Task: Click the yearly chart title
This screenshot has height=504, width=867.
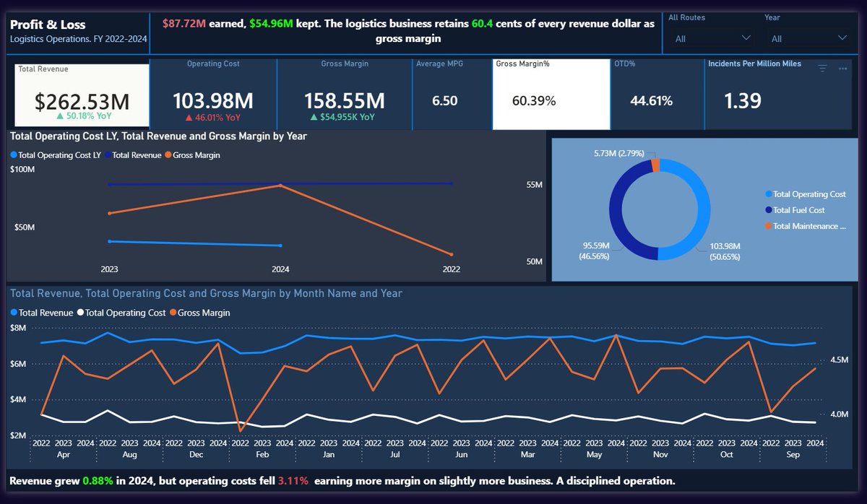Action: pos(158,136)
